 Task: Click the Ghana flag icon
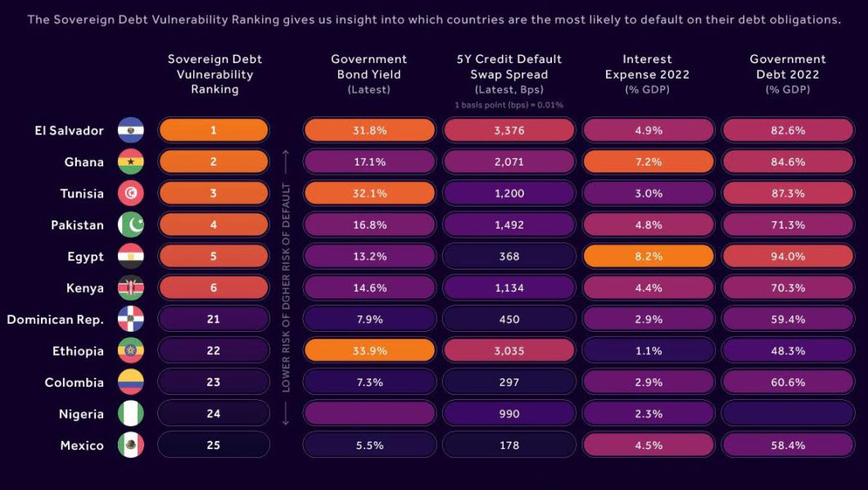coord(131,162)
